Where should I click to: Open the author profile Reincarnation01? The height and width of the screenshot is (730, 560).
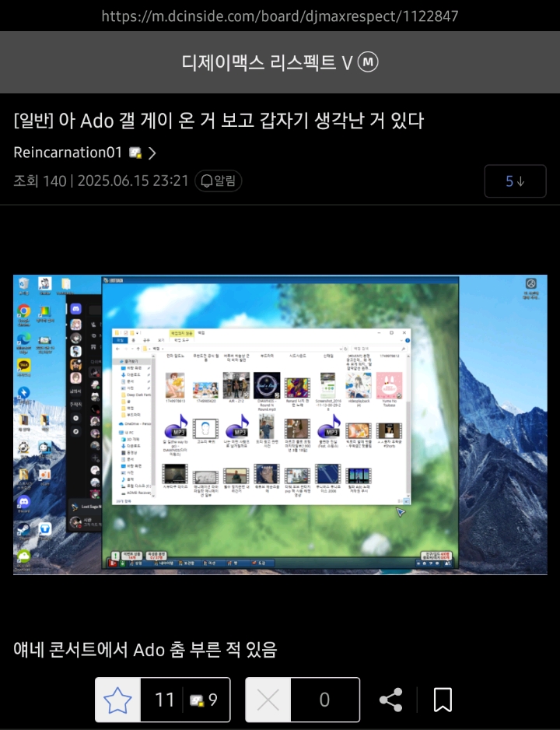[68, 153]
